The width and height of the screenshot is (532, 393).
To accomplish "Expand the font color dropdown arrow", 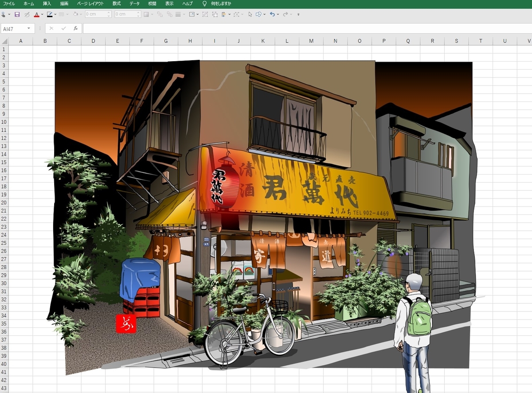I will click(42, 14).
